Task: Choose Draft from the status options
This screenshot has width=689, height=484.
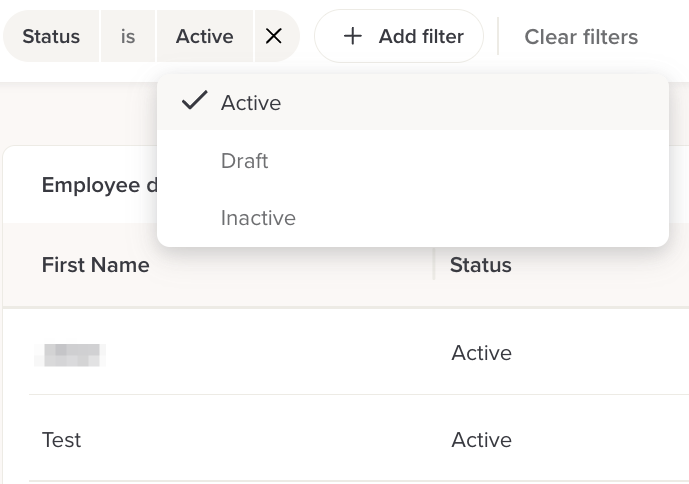Action: point(245,161)
